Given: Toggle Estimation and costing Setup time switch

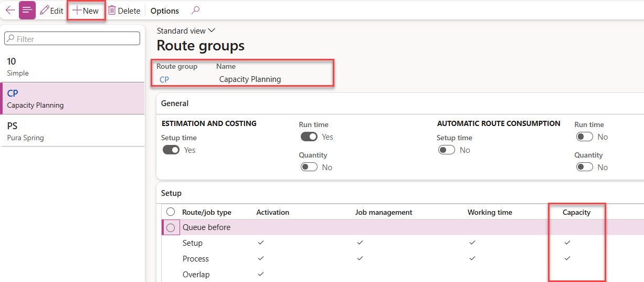Looking at the screenshot, I should 171,150.
